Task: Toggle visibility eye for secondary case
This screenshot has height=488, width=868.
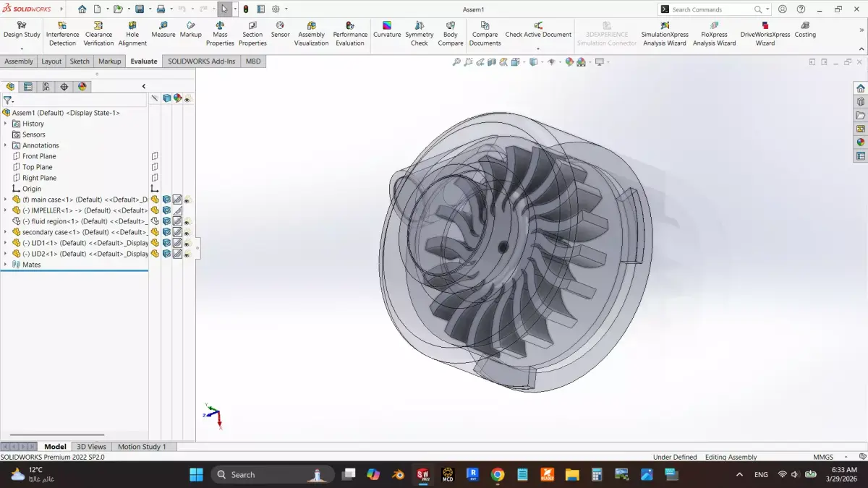Action: coord(187,232)
